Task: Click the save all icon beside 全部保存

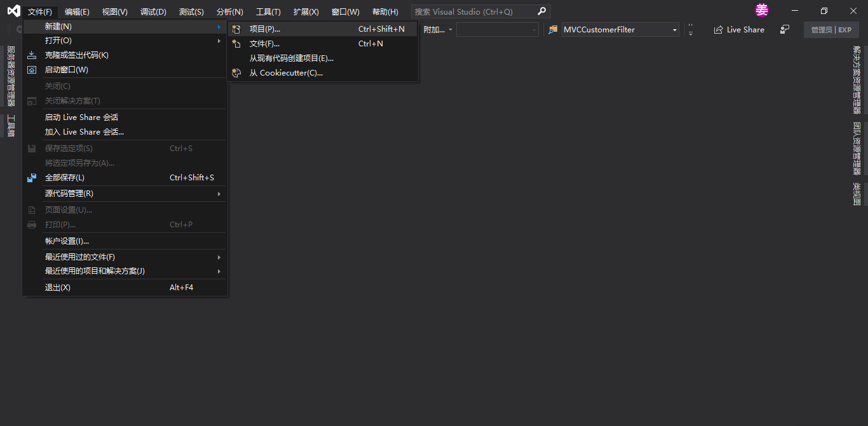Action: [32, 178]
